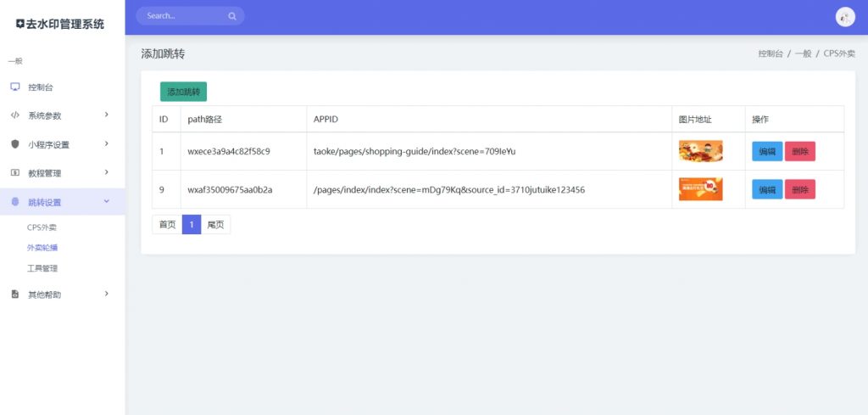Screen dimensions: 868x415
Task: Click the 其他帮助 file icon
Action: (15, 294)
